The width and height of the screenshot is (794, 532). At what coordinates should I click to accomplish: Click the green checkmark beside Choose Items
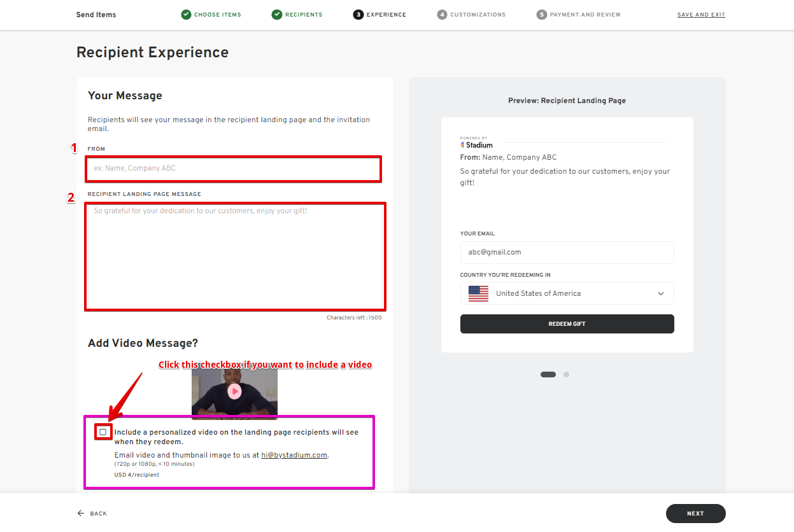point(186,15)
